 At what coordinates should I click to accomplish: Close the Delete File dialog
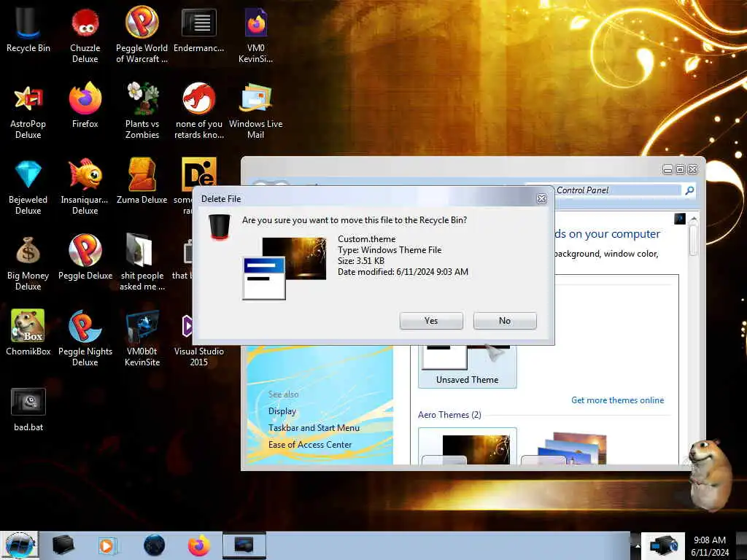point(541,198)
